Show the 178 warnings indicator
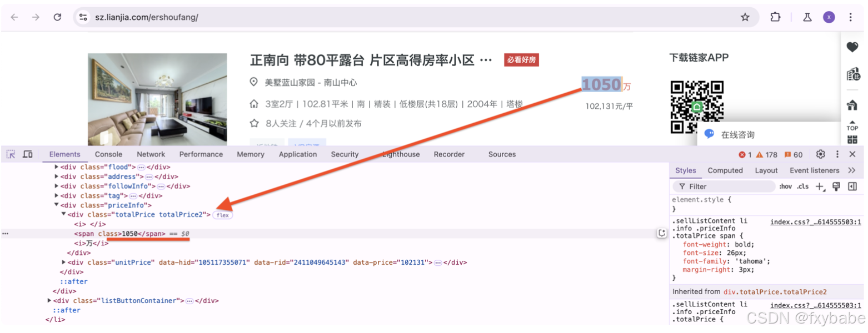The image size is (868, 333). [766, 155]
